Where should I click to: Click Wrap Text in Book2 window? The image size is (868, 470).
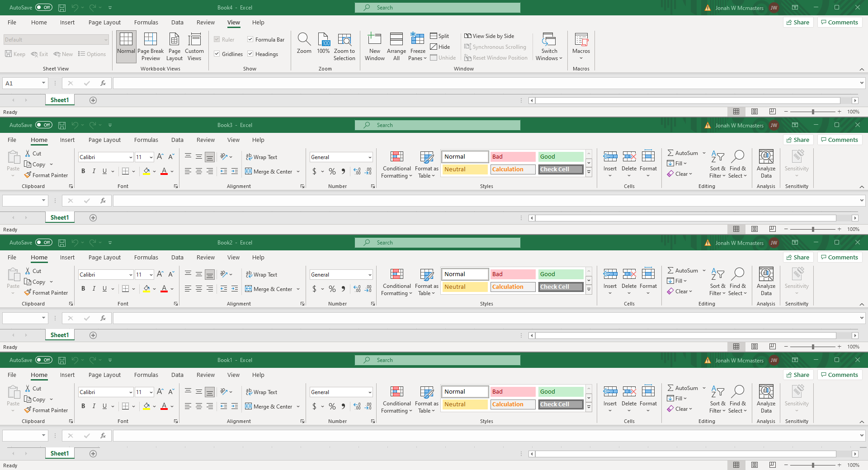pos(261,275)
